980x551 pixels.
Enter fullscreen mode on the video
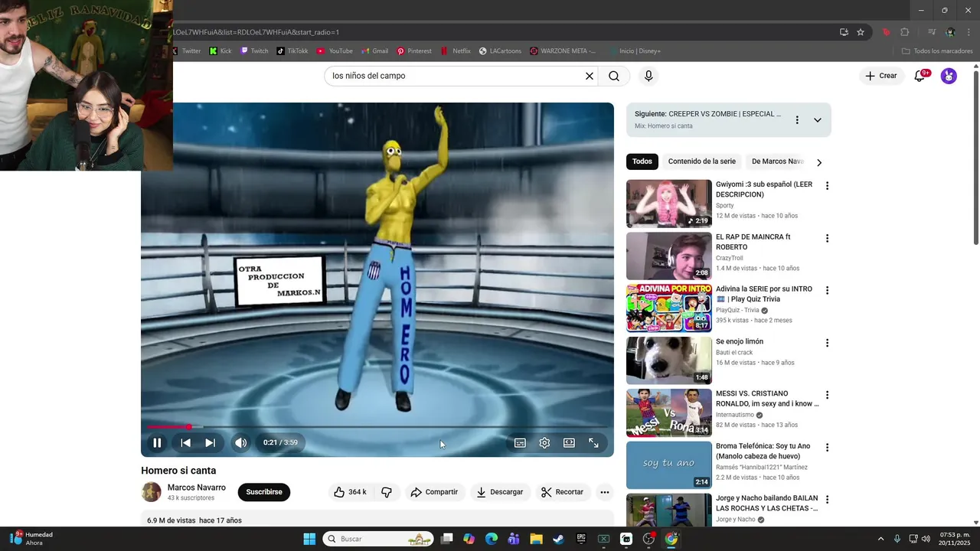click(x=593, y=442)
